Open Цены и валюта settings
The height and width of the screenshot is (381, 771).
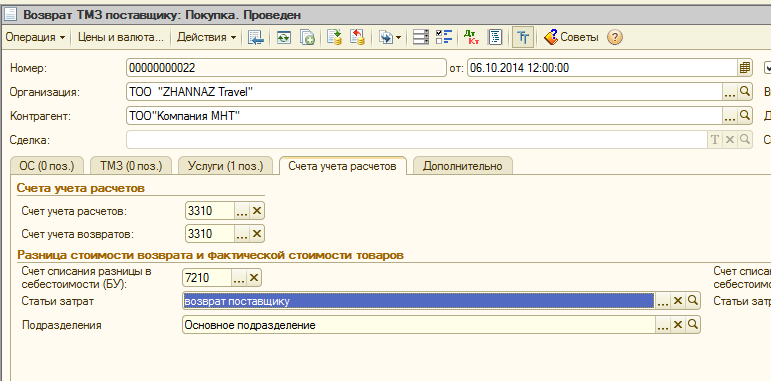[x=120, y=37]
